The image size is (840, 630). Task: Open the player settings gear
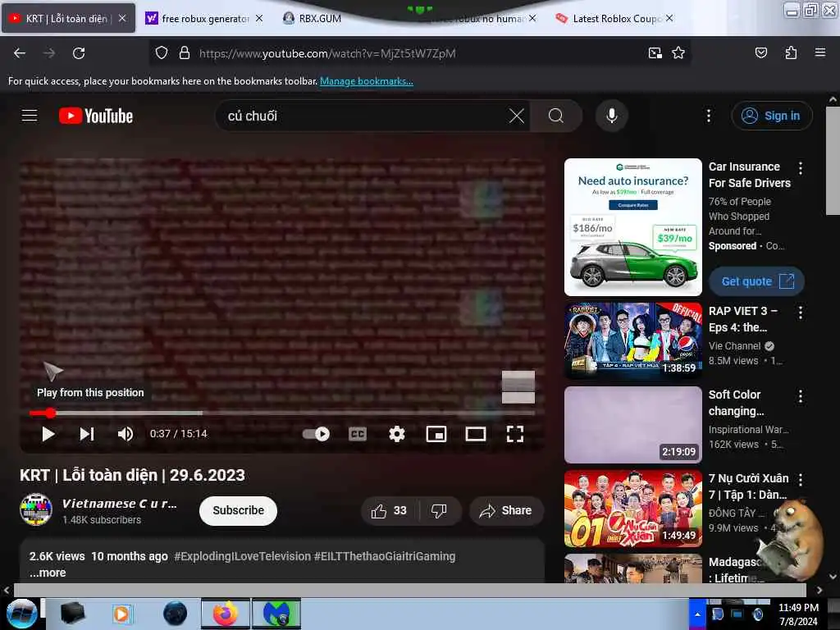(396, 434)
